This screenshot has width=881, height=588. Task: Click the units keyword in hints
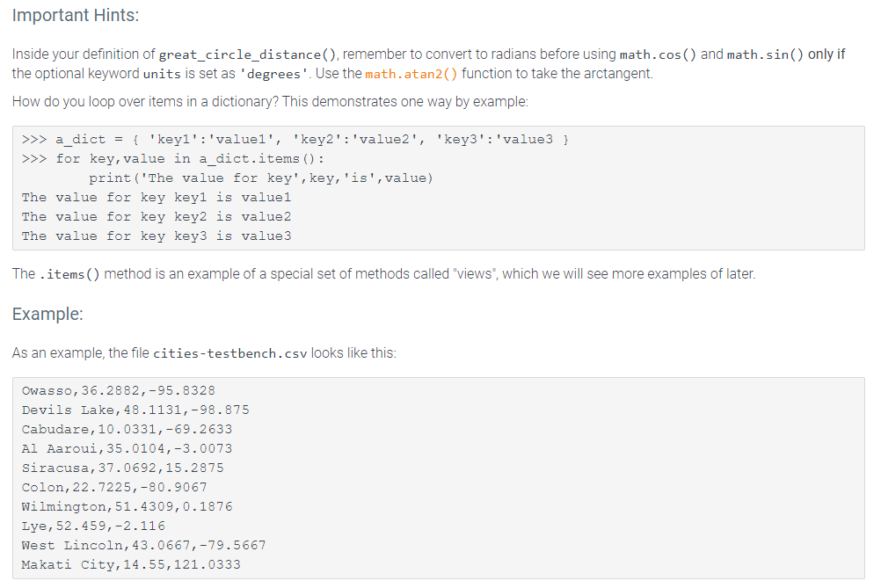(162, 74)
